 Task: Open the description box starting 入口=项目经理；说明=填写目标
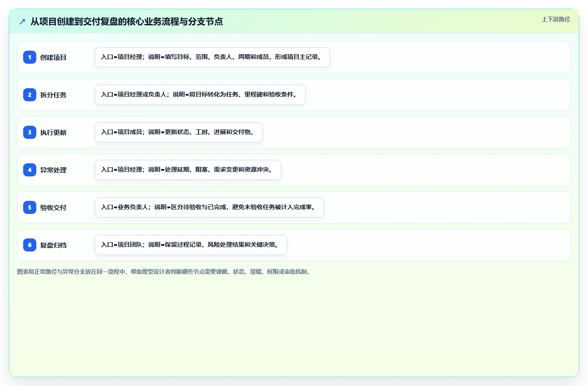pyautogui.click(x=212, y=57)
